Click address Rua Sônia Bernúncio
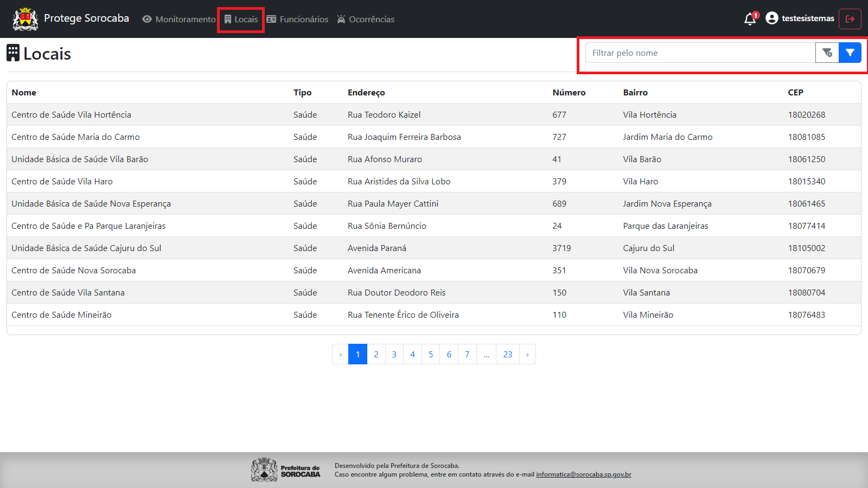This screenshot has height=488, width=868. tap(387, 226)
